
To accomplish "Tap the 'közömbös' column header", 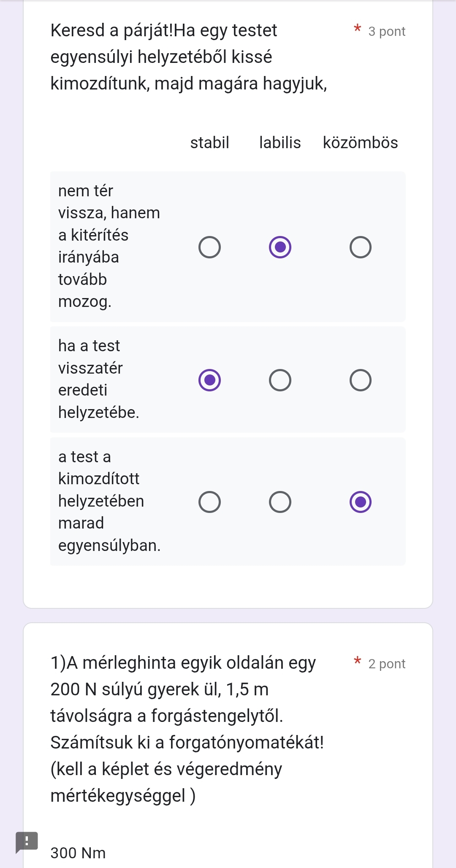I will (360, 143).
